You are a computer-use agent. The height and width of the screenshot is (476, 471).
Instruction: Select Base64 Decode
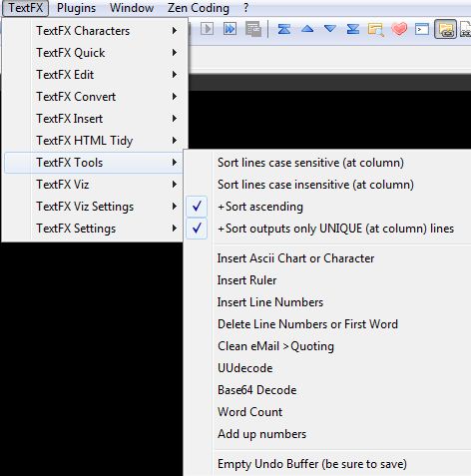(327, 390)
